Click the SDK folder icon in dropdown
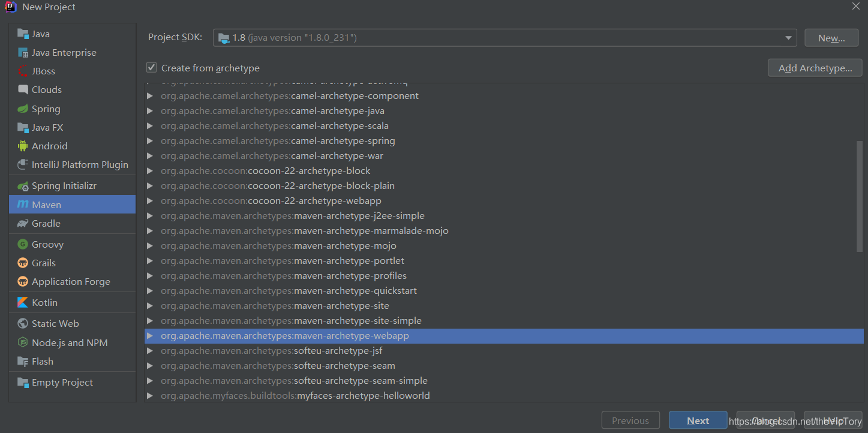 224,38
